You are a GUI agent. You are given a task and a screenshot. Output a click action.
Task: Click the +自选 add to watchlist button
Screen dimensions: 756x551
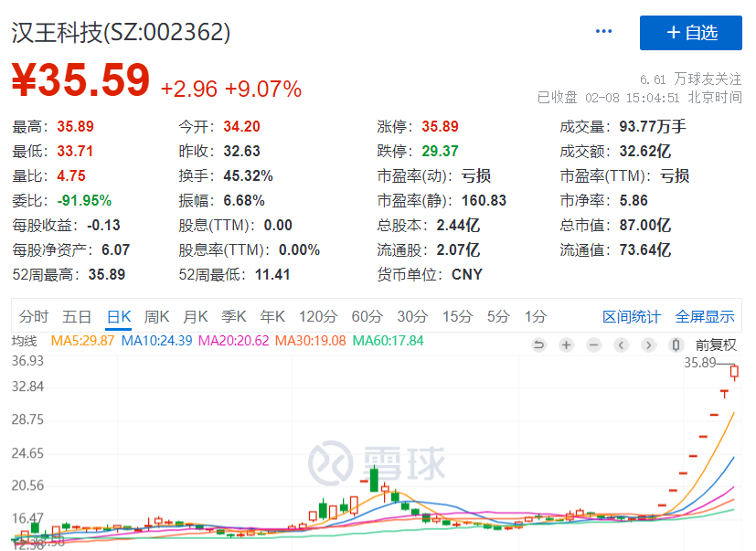(x=690, y=33)
